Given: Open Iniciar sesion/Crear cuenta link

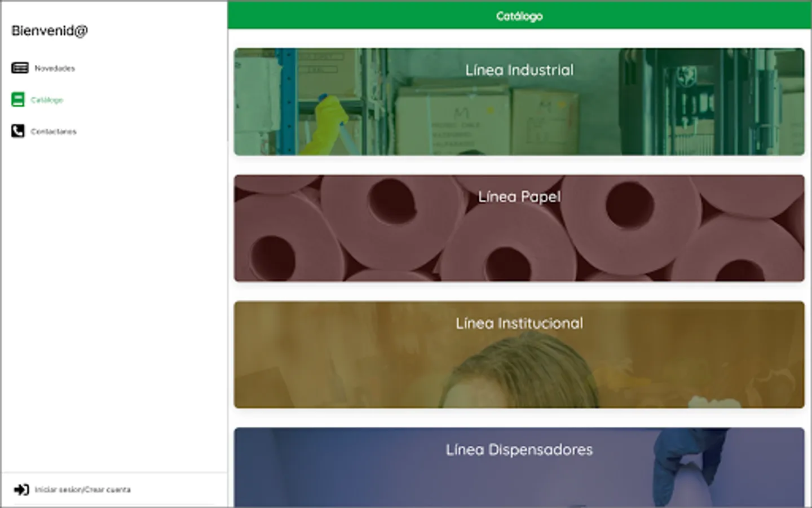Looking at the screenshot, I should 83,489.
